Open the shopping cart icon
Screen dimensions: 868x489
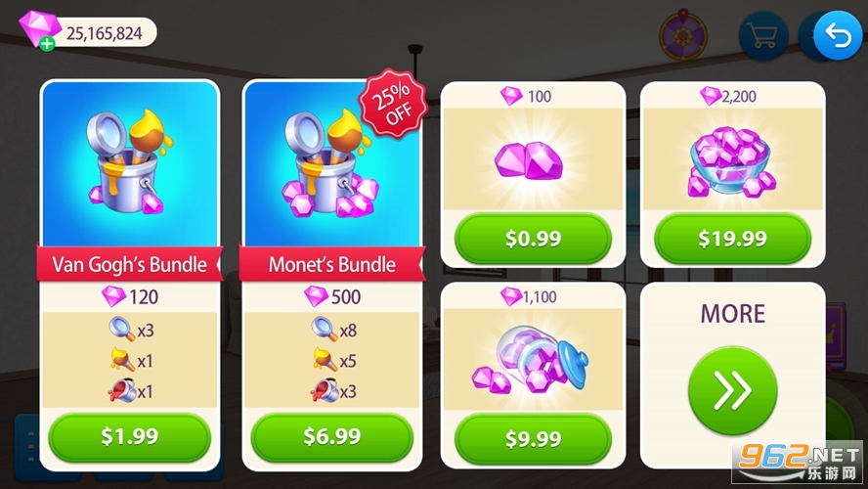click(762, 35)
